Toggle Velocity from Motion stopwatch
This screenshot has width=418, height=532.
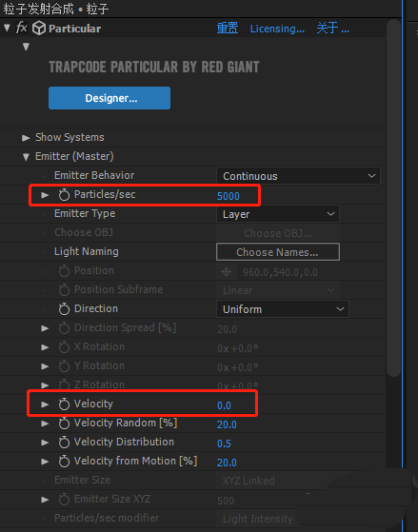(64, 461)
